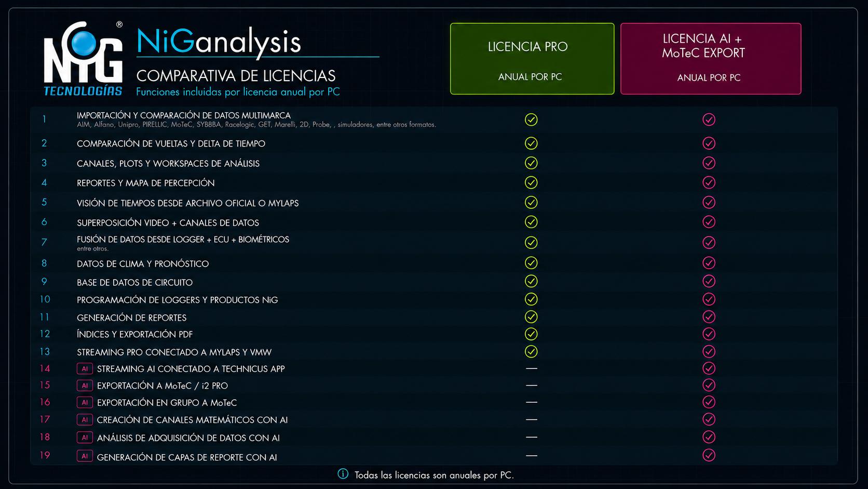Image resolution: width=868 pixels, height=489 pixels.
Task: Click the AI badge on Exportación a MoTeC / i2 PRO
Action: (x=85, y=386)
